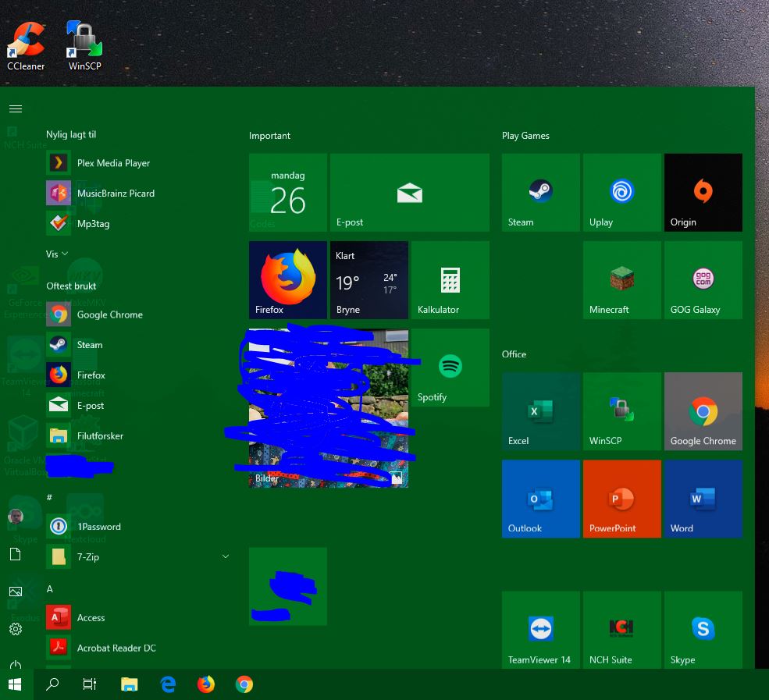Open Pictures from the Start sidebar

point(16,592)
